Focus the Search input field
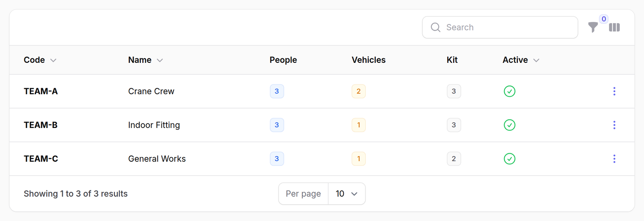The width and height of the screenshot is (644, 221). (500, 27)
